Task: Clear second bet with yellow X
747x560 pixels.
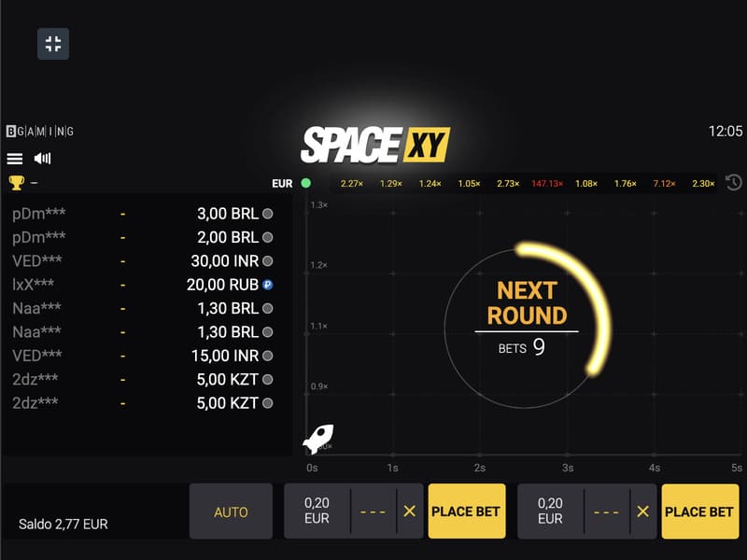Action: coord(642,511)
